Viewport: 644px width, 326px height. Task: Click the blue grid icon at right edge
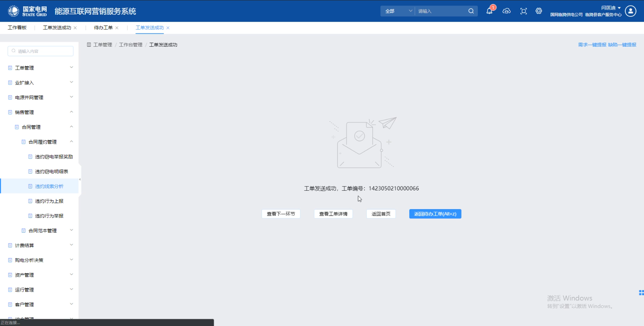(x=641, y=293)
